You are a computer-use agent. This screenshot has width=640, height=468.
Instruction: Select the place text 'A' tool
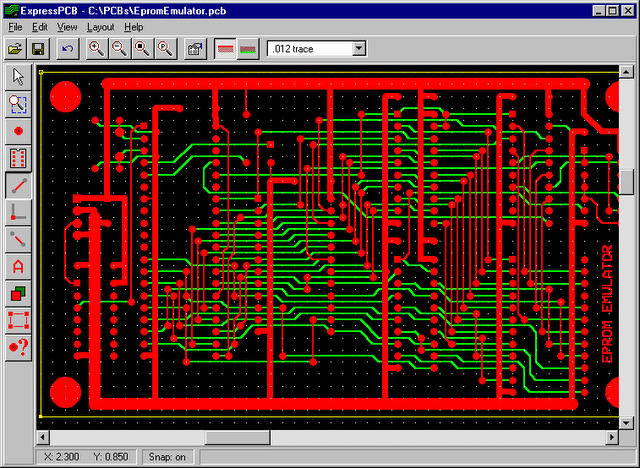[x=18, y=267]
